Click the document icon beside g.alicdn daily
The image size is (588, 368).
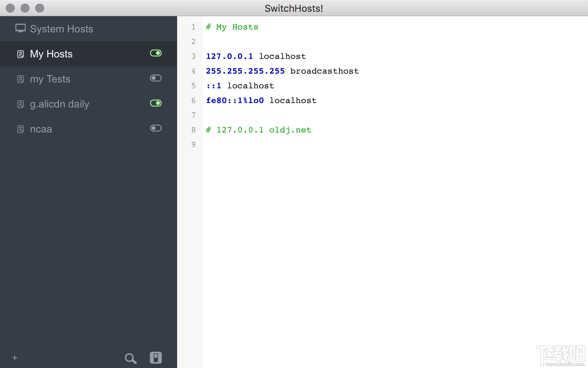[x=21, y=104]
